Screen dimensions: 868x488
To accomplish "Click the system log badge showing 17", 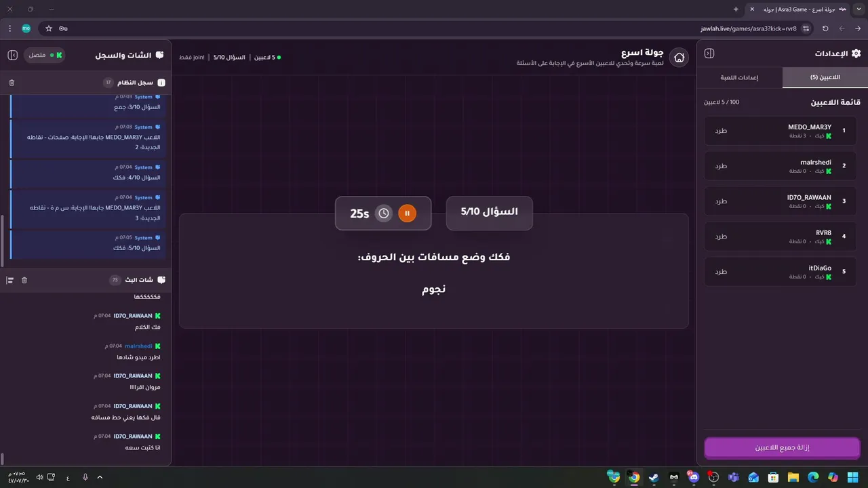I will pyautogui.click(x=108, y=83).
